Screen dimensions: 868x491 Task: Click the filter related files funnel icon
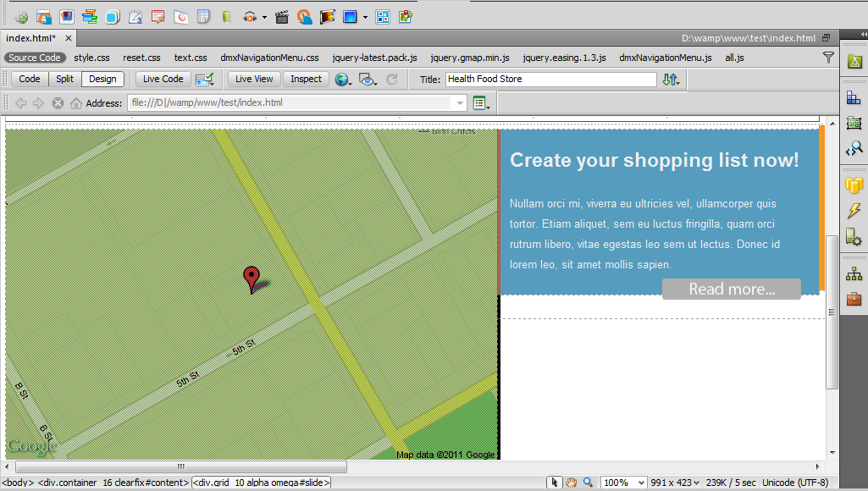point(828,58)
